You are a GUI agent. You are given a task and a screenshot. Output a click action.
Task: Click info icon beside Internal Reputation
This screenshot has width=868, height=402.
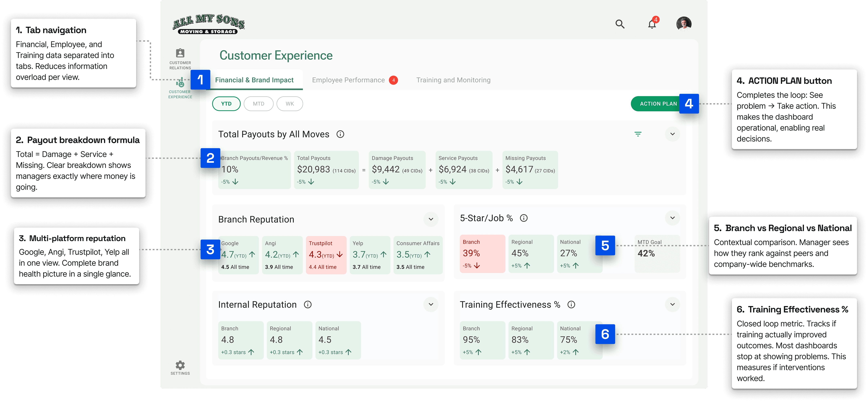coord(308,305)
